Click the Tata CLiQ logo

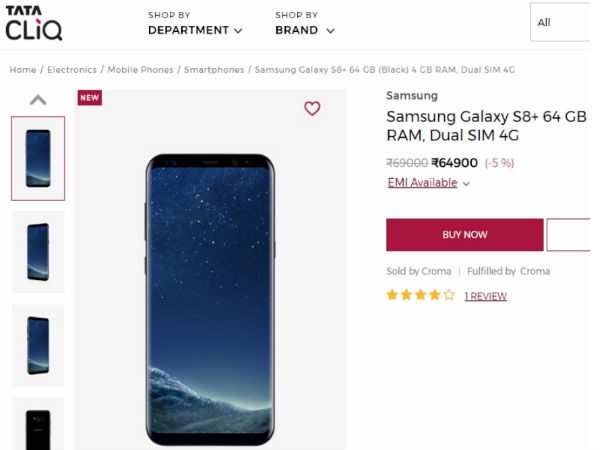click(34, 22)
